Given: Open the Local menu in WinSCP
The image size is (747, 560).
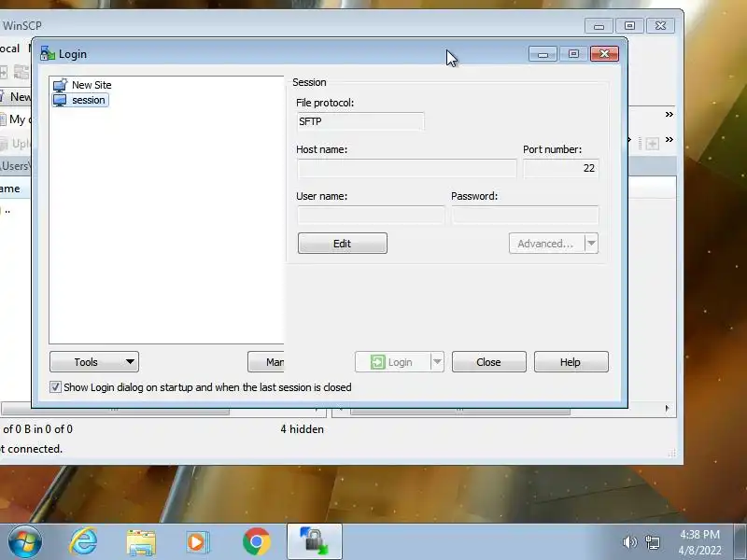Looking at the screenshot, I should click(9, 49).
